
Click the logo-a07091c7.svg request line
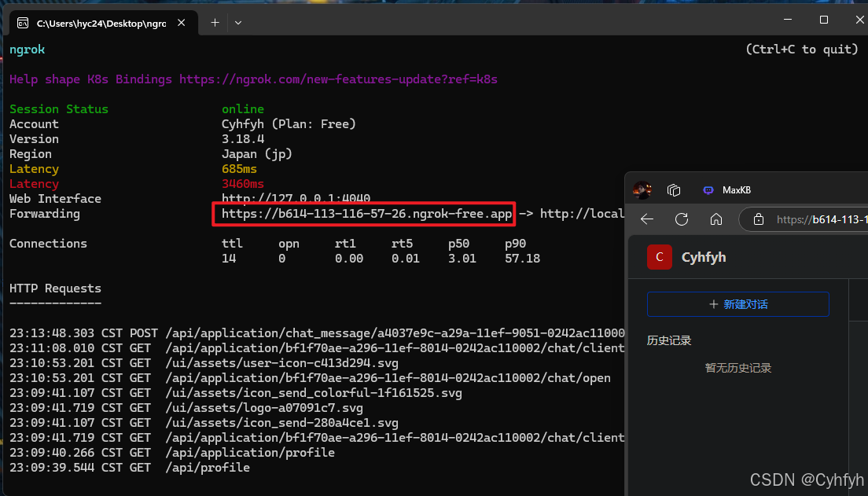(186, 408)
